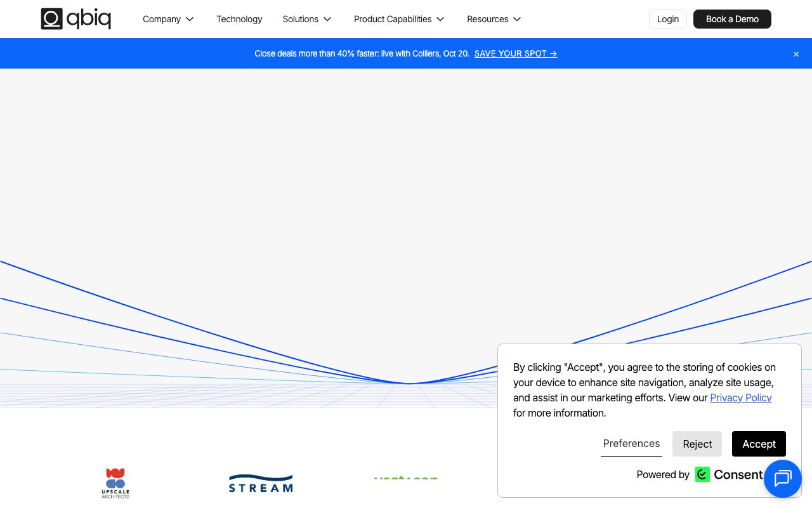Go to the Technology page
The height and width of the screenshot is (508, 812).
coord(239,19)
